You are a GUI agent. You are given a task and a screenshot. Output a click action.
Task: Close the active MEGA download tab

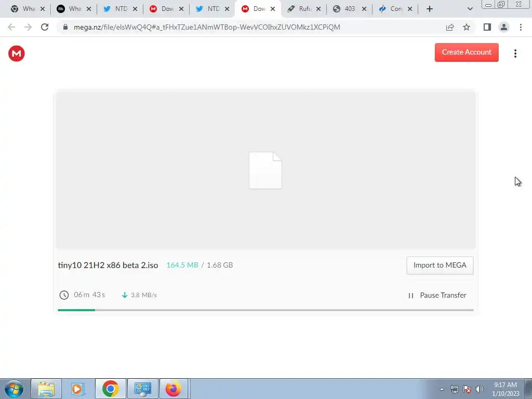tap(273, 9)
